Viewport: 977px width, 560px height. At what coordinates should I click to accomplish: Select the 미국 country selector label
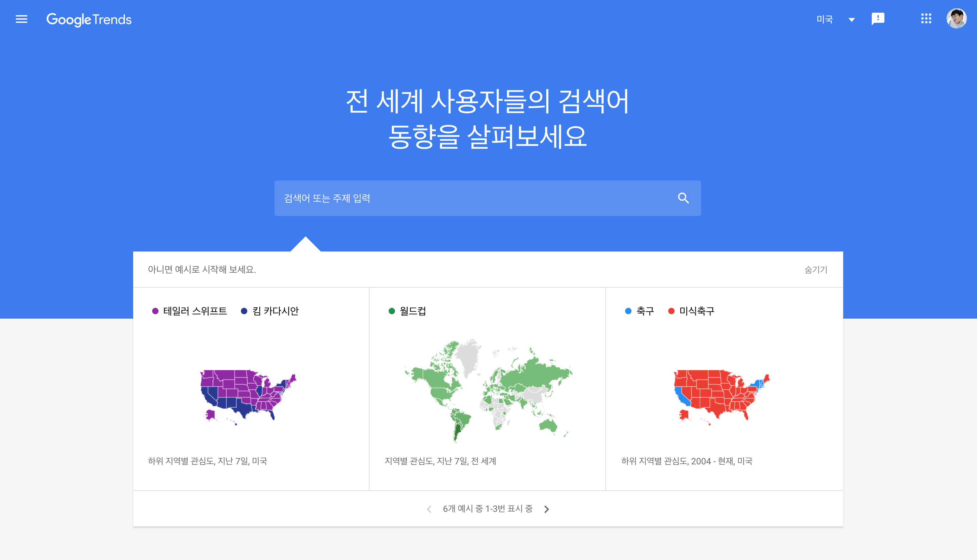825,19
